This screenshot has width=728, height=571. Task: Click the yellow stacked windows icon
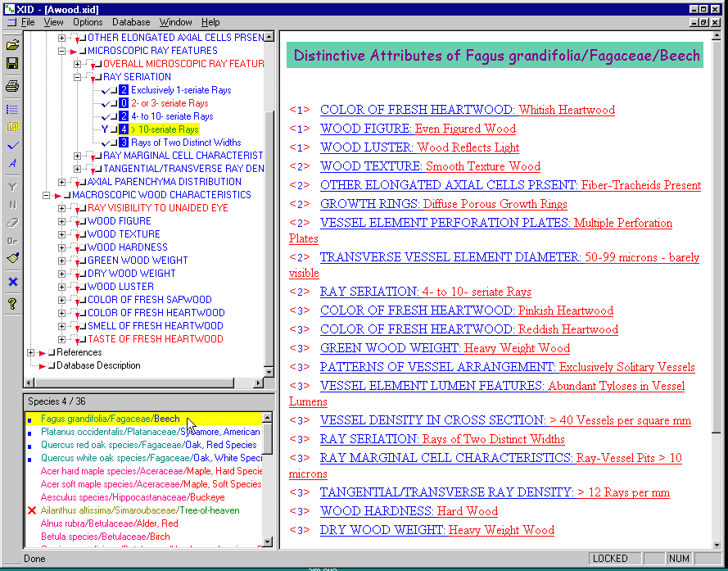coord(12,127)
